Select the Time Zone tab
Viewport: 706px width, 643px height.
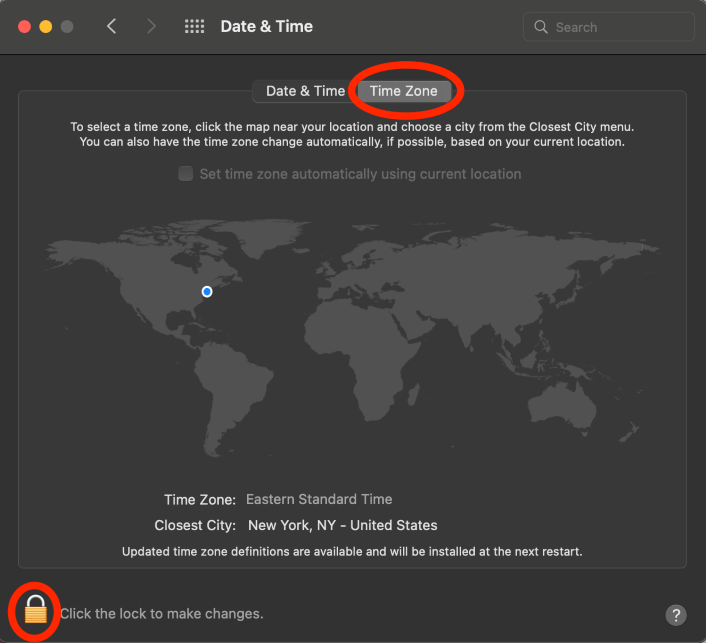coord(403,91)
